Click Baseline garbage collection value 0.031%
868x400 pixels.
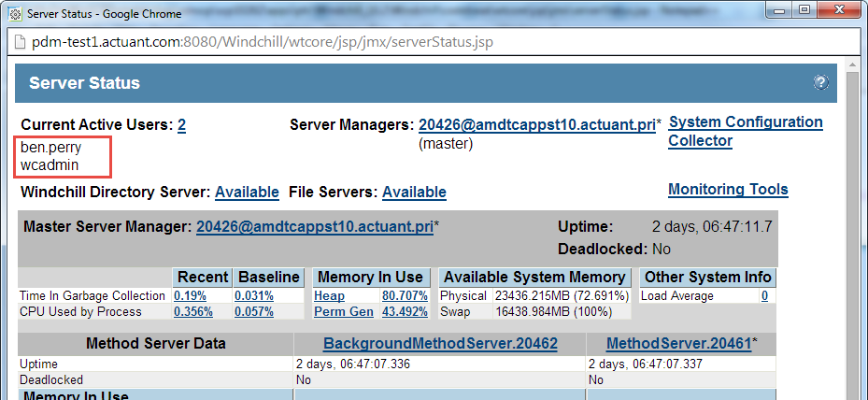tap(253, 296)
